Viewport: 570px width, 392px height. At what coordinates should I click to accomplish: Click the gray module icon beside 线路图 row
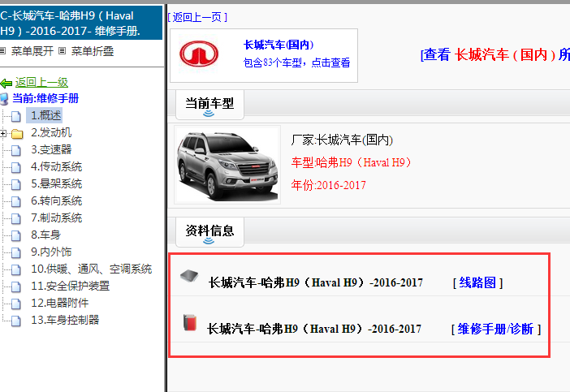point(189,276)
